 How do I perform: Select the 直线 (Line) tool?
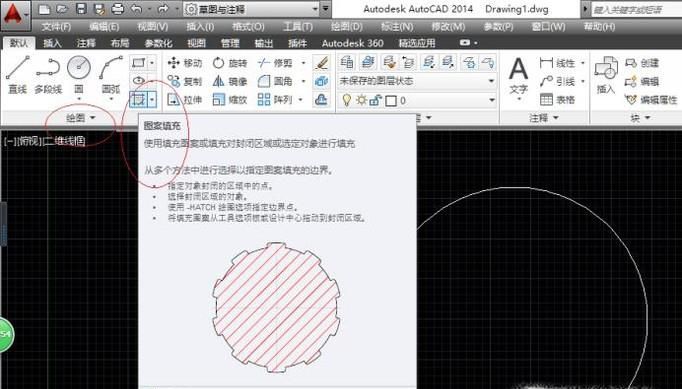[17, 74]
